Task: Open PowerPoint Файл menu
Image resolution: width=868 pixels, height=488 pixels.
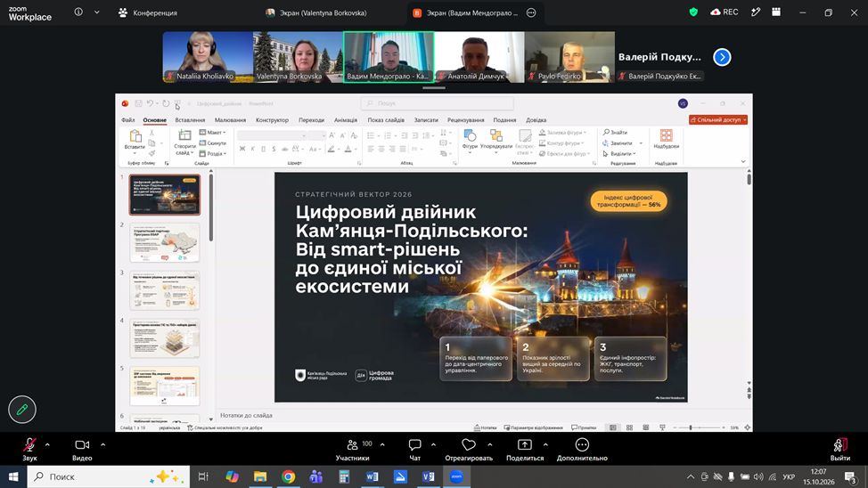Action: 127,119
